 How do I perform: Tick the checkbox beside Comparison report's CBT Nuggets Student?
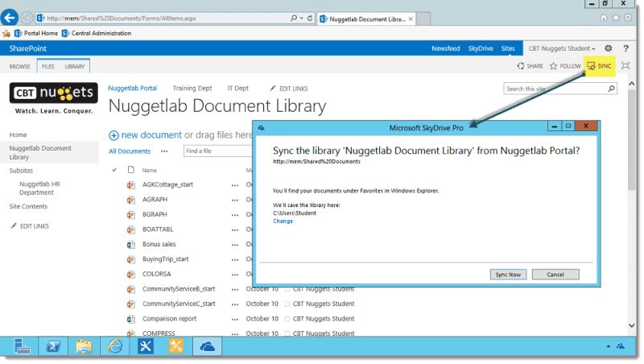tap(287, 319)
